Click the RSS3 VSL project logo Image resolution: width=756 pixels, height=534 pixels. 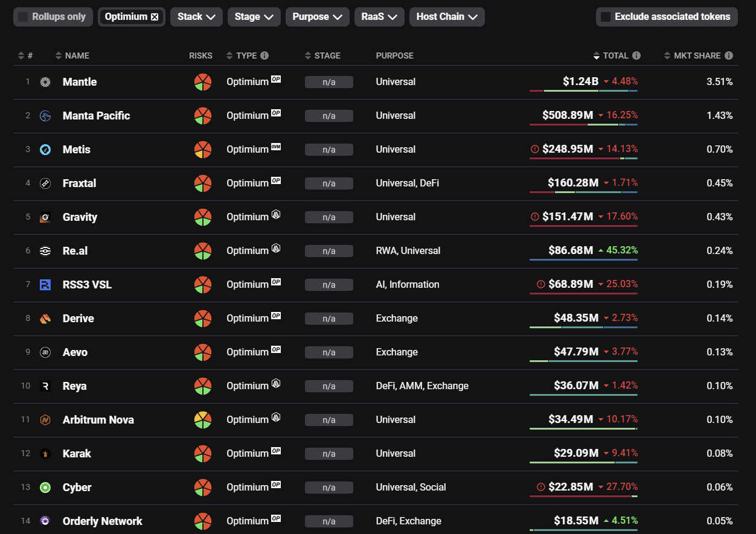(x=45, y=285)
